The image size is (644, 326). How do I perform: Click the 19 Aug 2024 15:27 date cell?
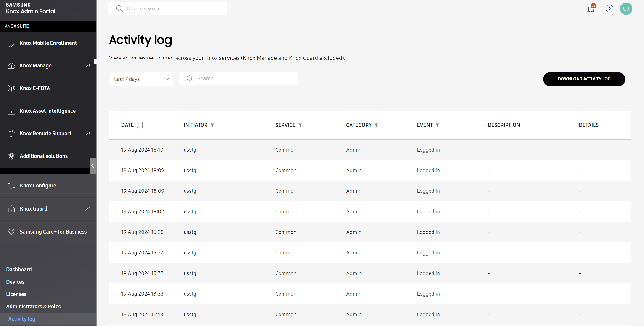pyautogui.click(x=142, y=253)
